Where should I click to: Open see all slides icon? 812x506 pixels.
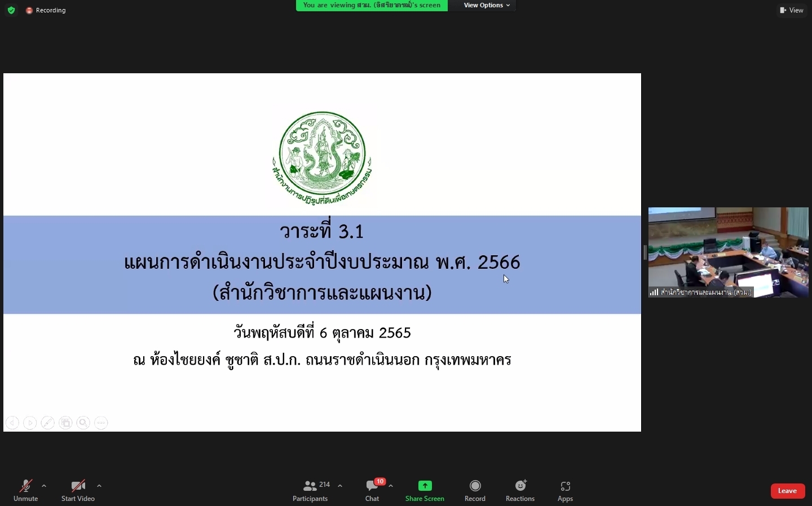pyautogui.click(x=66, y=423)
